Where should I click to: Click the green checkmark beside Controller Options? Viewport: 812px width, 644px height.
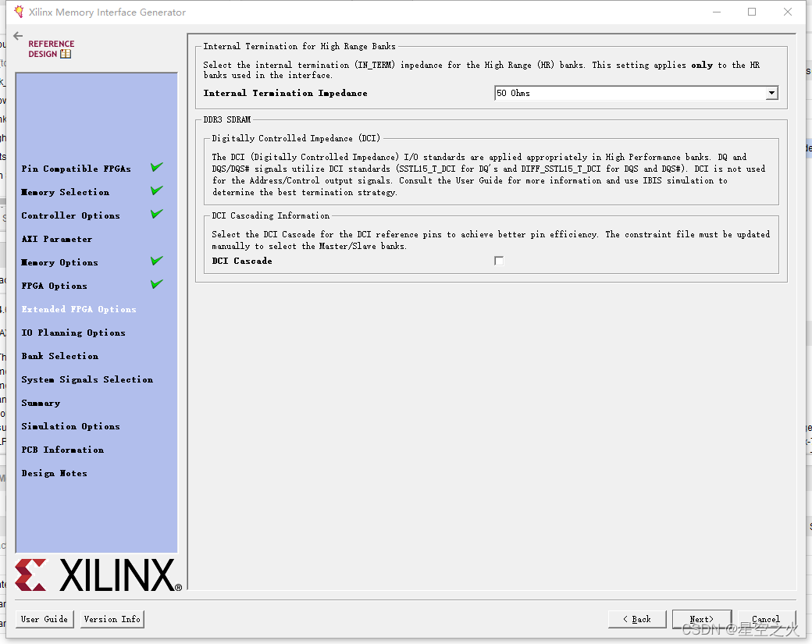point(157,214)
